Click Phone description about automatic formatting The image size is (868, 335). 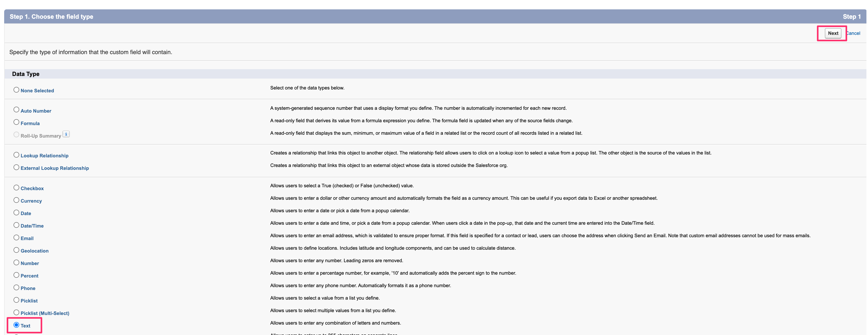360,286
